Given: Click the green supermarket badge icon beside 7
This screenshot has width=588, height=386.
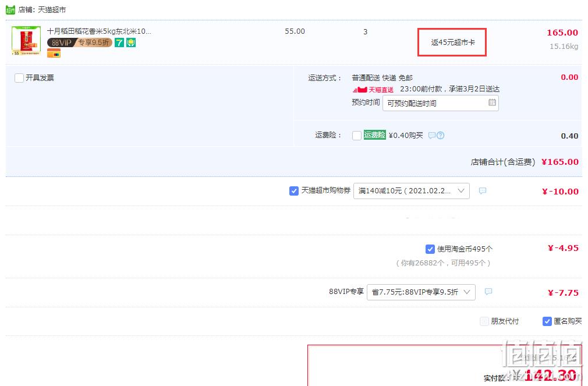Looking at the screenshot, I should click(131, 43).
